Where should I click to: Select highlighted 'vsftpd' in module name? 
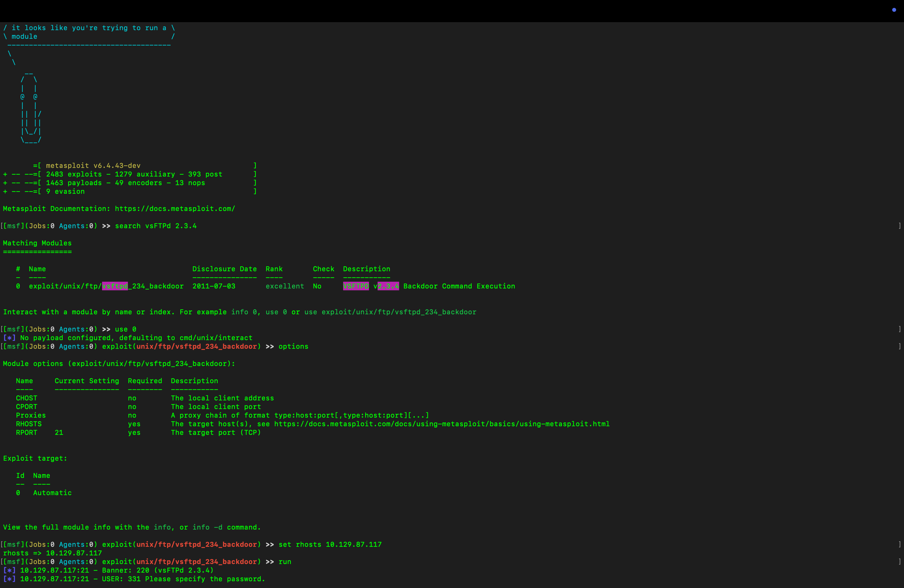pyautogui.click(x=115, y=286)
